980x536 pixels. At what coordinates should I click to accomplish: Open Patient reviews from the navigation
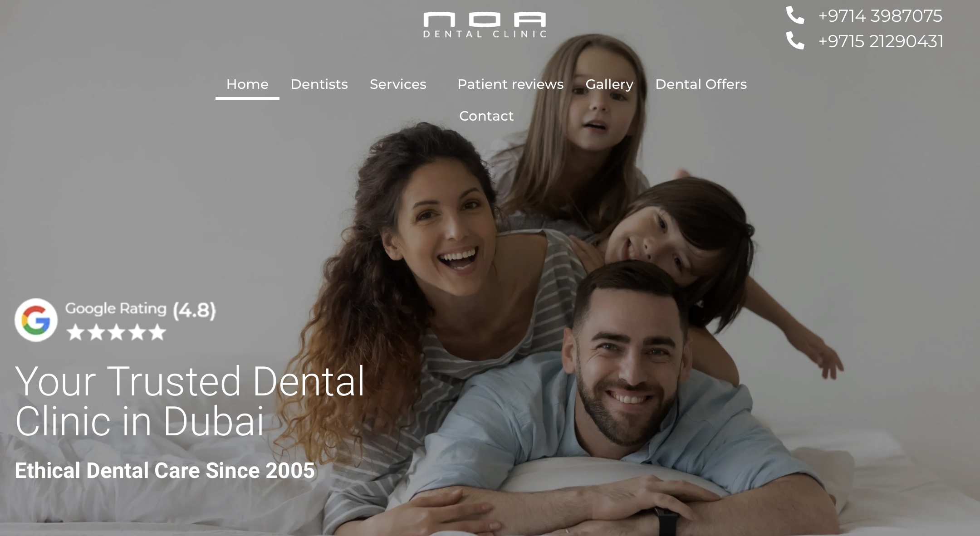pos(510,84)
